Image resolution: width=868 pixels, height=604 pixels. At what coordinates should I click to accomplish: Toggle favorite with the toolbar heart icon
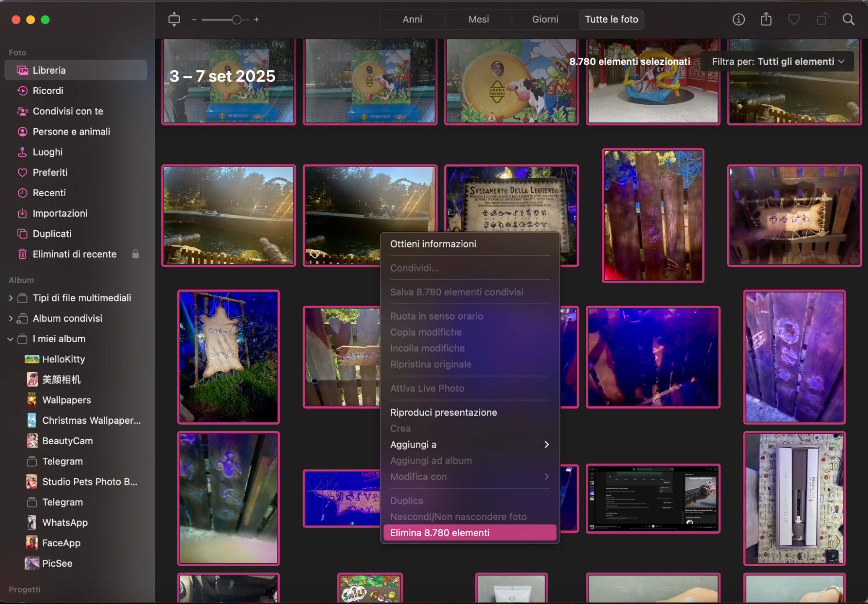coord(794,19)
